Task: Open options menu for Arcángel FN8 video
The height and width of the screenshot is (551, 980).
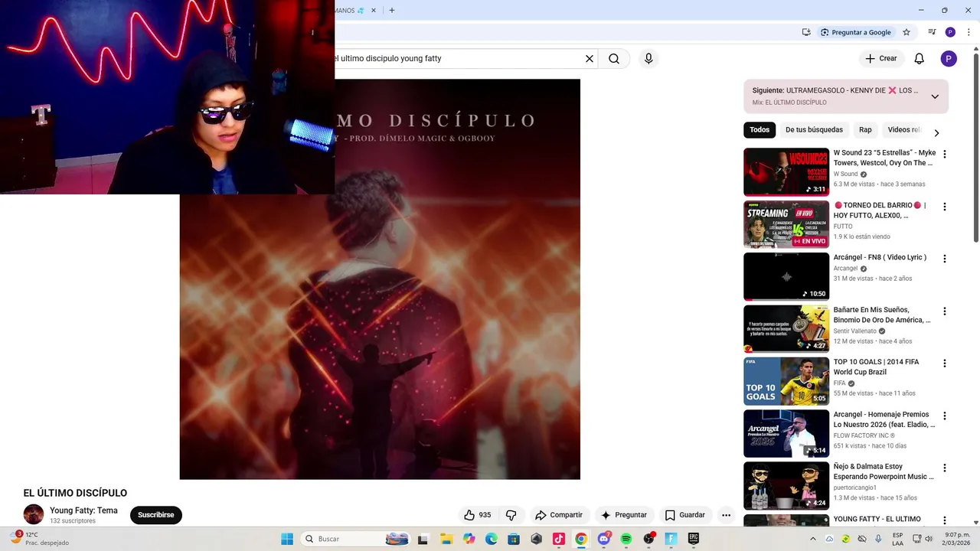Action: (944, 259)
